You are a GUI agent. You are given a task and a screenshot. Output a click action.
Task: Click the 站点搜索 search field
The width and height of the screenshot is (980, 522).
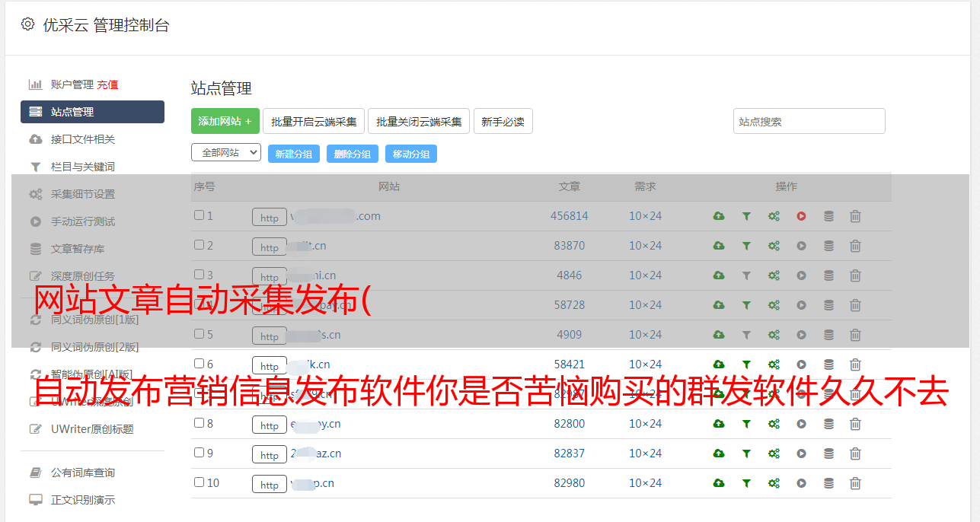click(809, 121)
